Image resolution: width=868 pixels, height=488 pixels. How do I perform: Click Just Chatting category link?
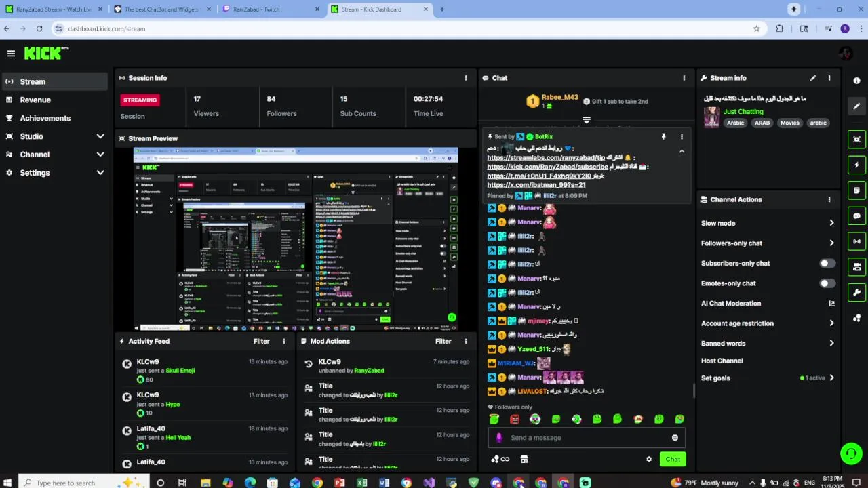coord(743,112)
